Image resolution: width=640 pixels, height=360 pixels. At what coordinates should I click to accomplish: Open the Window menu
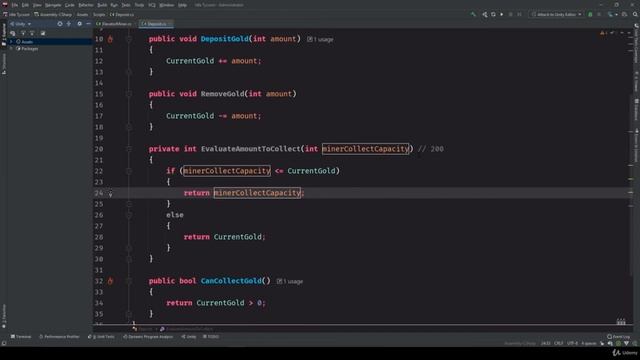tap(167, 5)
